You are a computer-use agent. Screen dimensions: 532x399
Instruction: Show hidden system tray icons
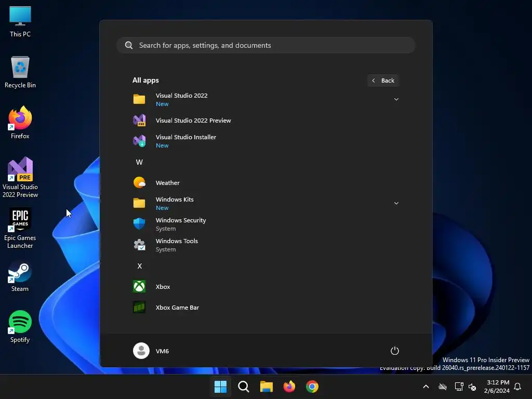[426, 387]
